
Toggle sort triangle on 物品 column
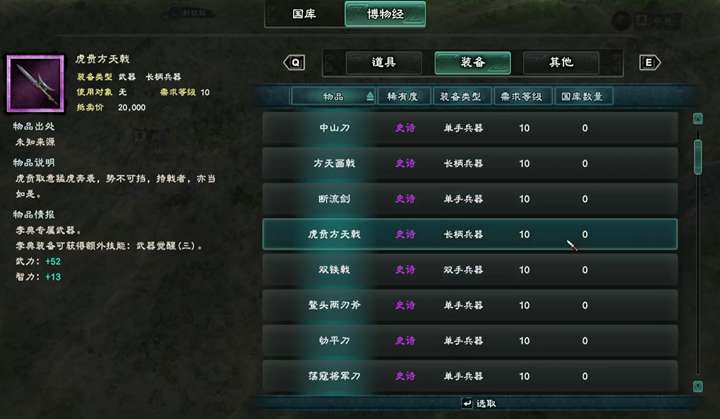tap(370, 96)
